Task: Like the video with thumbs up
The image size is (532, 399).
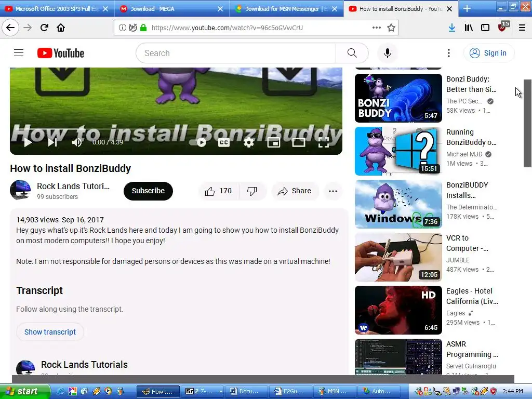Action: pos(219,191)
